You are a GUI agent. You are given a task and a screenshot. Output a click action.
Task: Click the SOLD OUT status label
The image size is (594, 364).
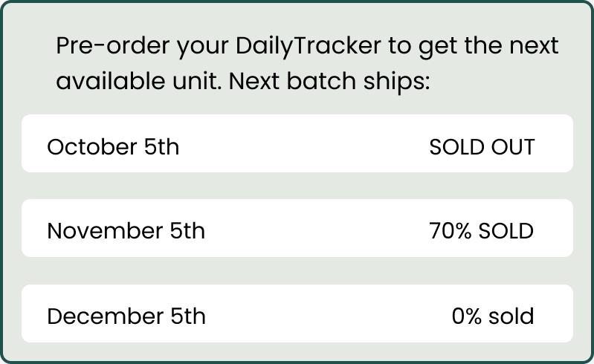(x=482, y=147)
